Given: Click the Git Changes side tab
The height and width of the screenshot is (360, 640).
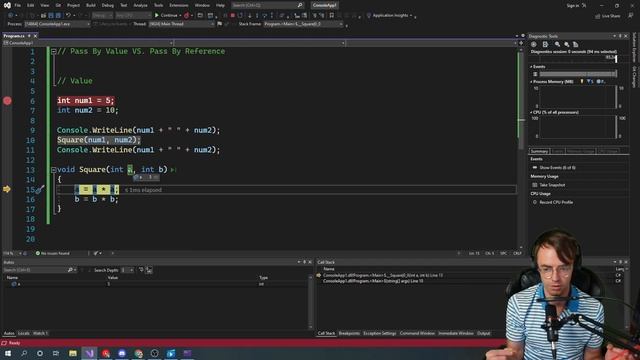Looking at the screenshot, I should point(634,76).
